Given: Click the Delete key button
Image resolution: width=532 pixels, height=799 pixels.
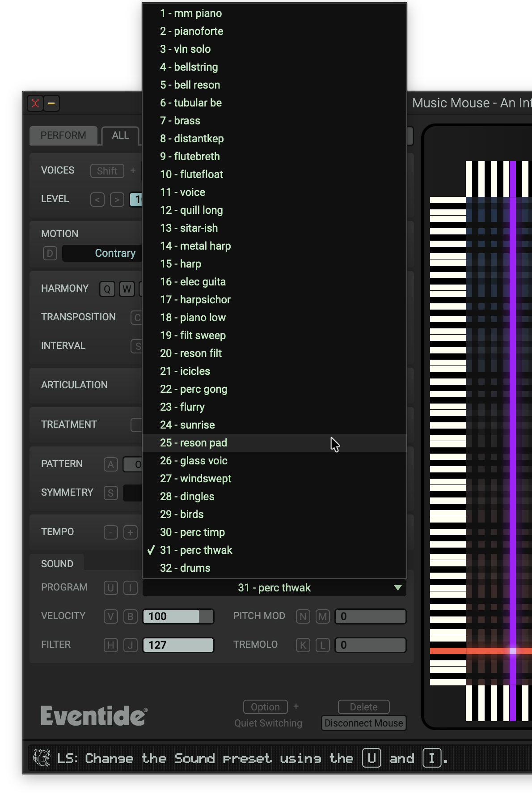Looking at the screenshot, I should [363, 707].
